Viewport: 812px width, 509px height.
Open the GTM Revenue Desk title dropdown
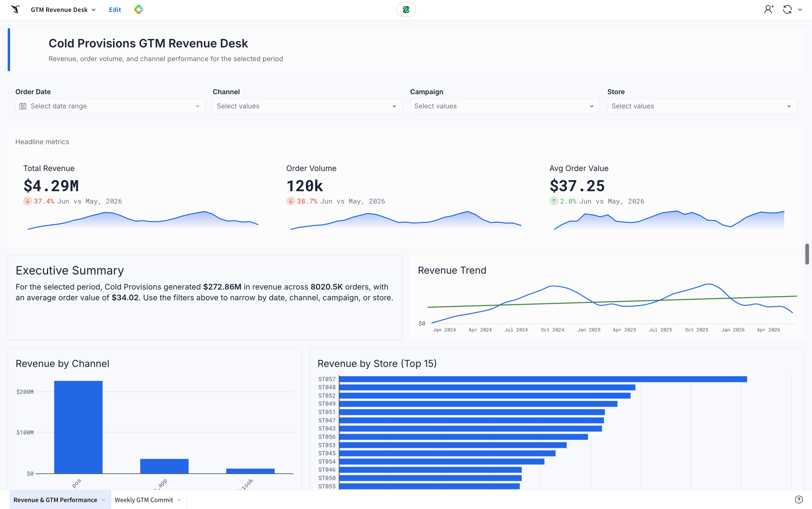point(63,10)
